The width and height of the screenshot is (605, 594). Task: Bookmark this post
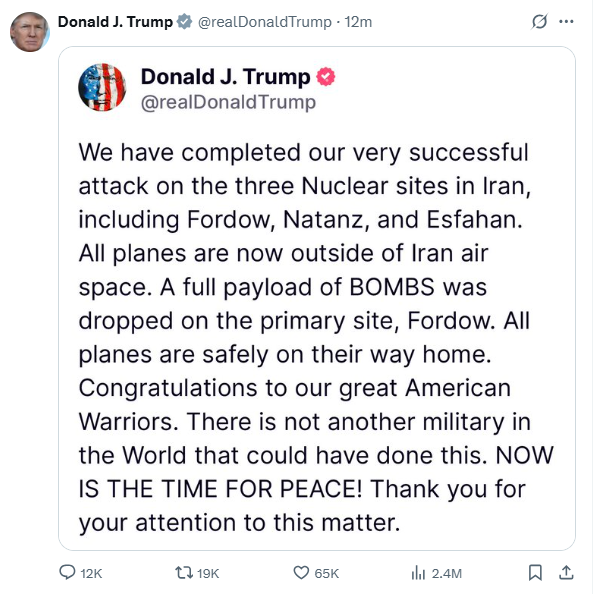[535, 573]
